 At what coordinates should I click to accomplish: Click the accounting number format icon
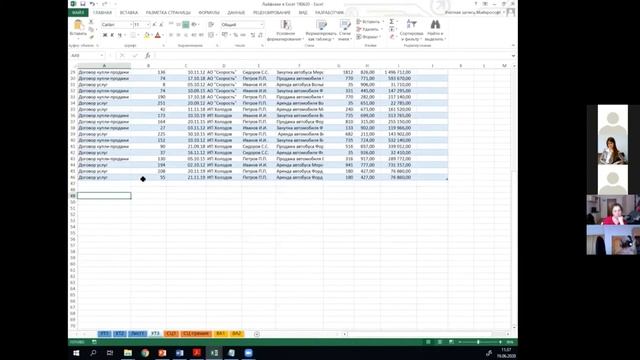225,36
